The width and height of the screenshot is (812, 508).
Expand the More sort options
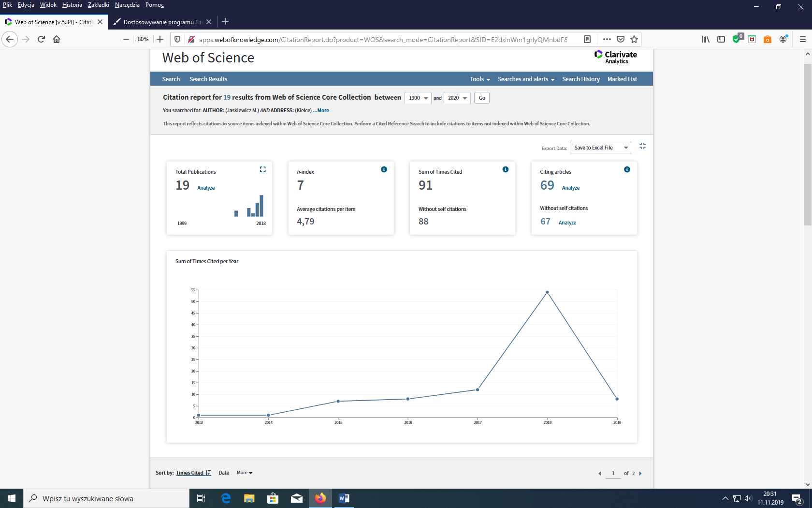[245, 473]
